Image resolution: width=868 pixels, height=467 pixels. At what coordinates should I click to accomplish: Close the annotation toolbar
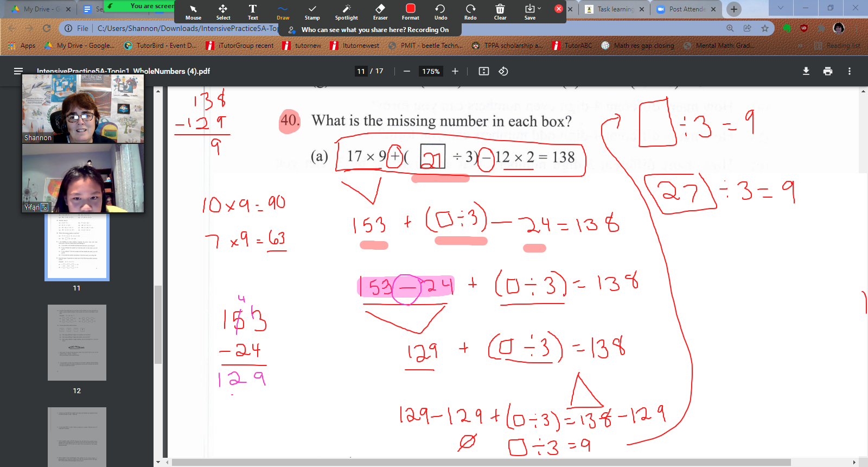coord(558,9)
